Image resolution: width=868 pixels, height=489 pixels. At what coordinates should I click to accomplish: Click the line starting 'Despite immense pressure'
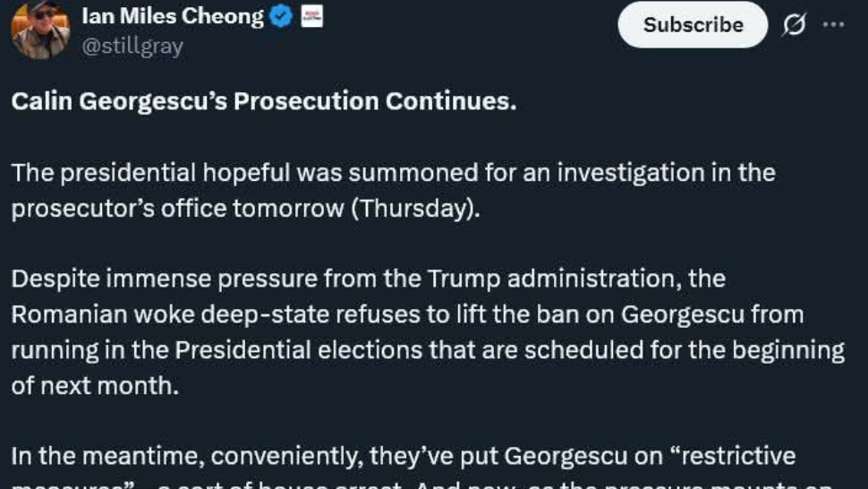coord(368,279)
